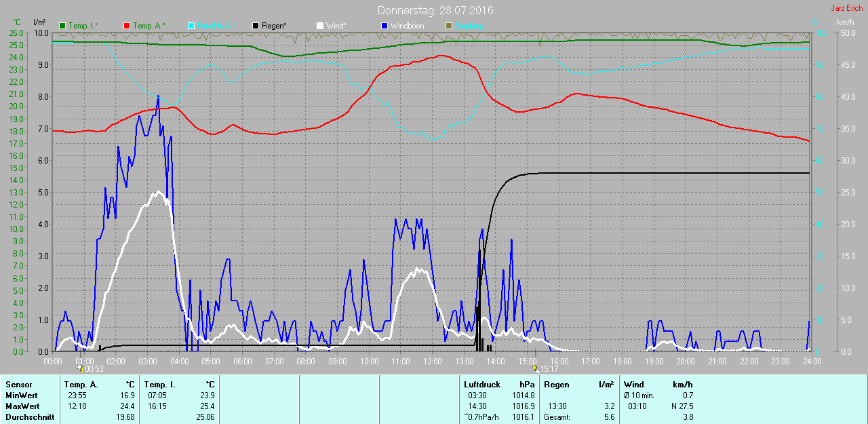
Task: Click the maximum outdoor temperature value 24.4
Action: point(127,406)
